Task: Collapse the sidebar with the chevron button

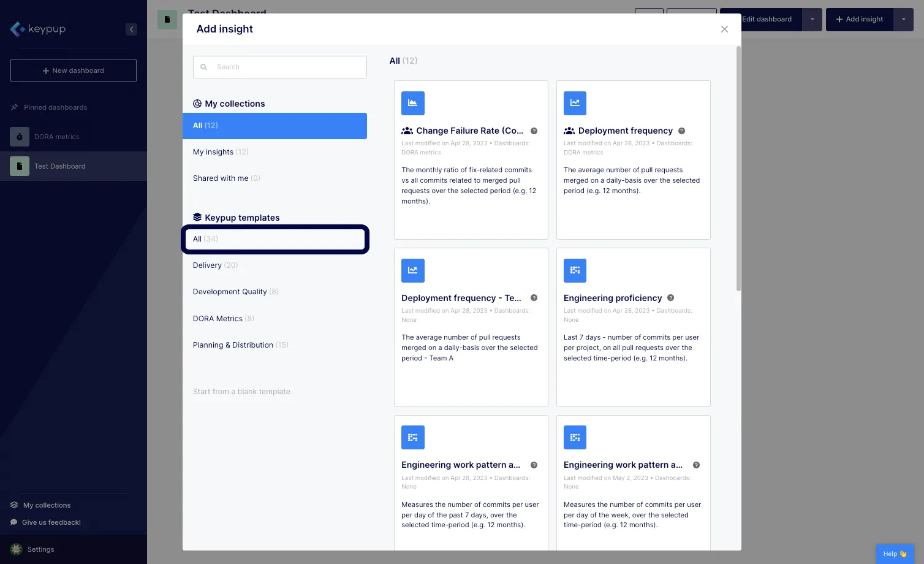Action: [x=131, y=29]
